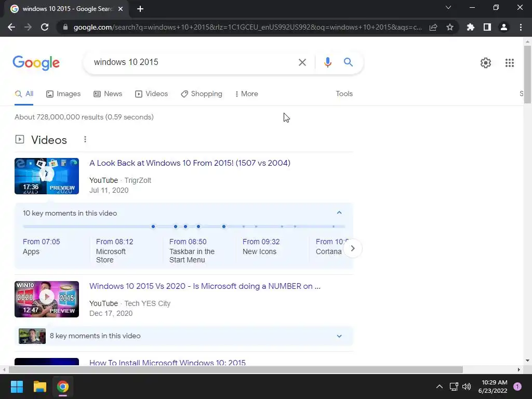Open the Windows Start menu
Screen dimensions: 532x399
coord(17,387)
